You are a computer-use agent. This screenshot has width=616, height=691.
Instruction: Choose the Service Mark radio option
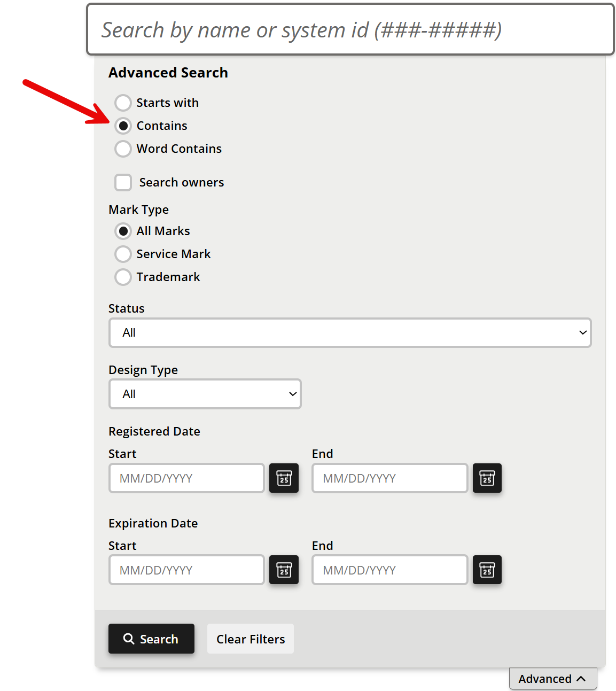coord(123,254)
